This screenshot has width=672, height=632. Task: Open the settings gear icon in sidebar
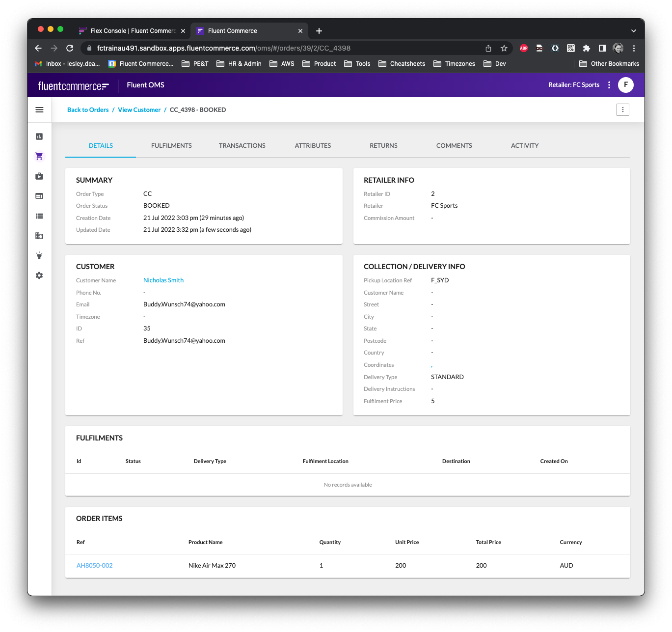[39, 275]
